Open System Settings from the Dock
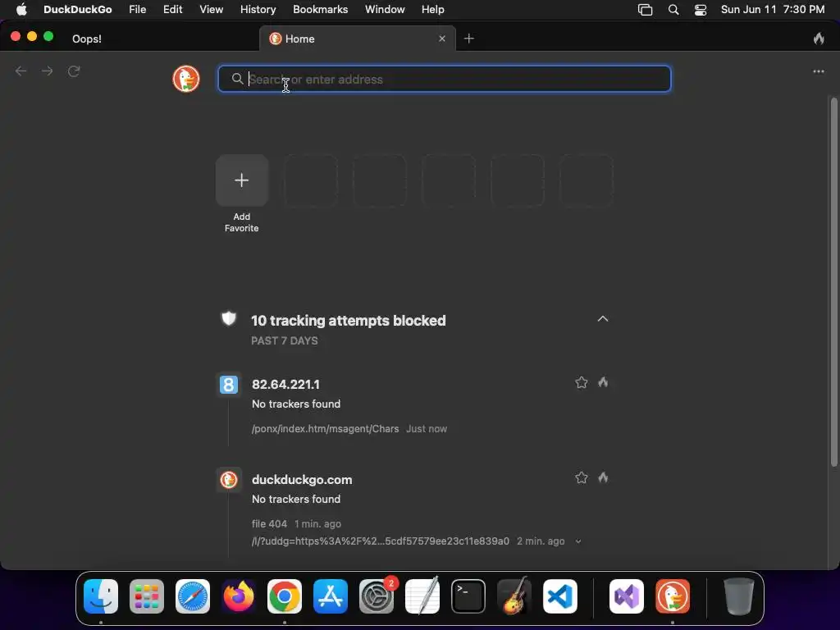Image resolution: width=840 pixels, height=630 pixels. coord(376,596)
